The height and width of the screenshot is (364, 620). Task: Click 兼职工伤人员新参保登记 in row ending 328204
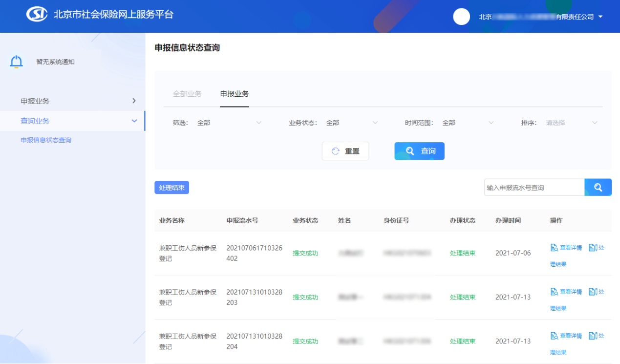[x=188, y=341]
